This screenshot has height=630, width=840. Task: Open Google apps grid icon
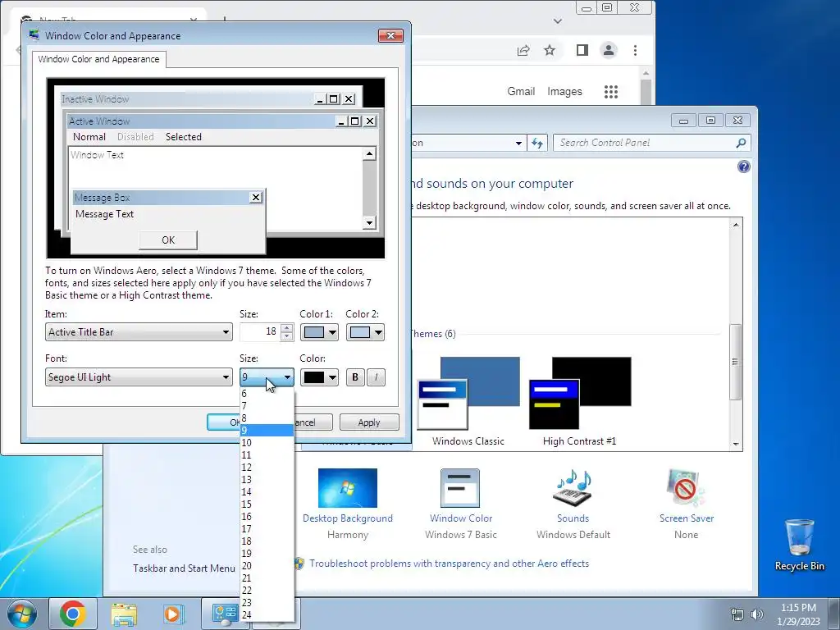tap(610, 92)
